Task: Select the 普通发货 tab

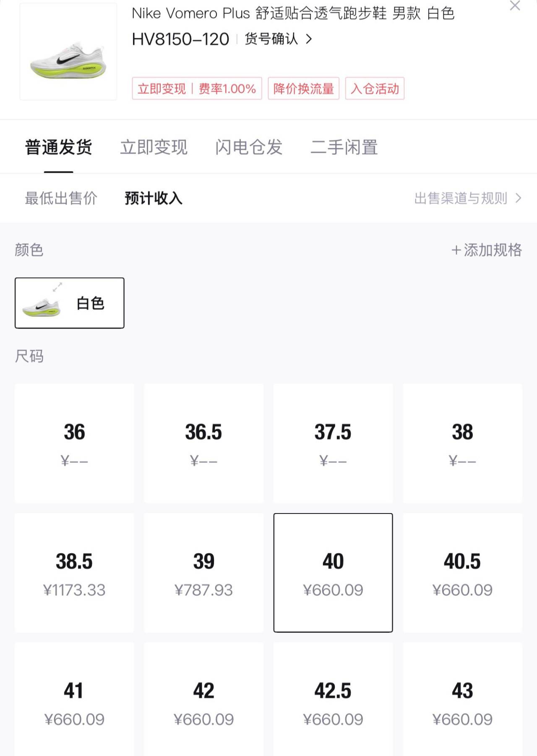Action: point(59,147)
